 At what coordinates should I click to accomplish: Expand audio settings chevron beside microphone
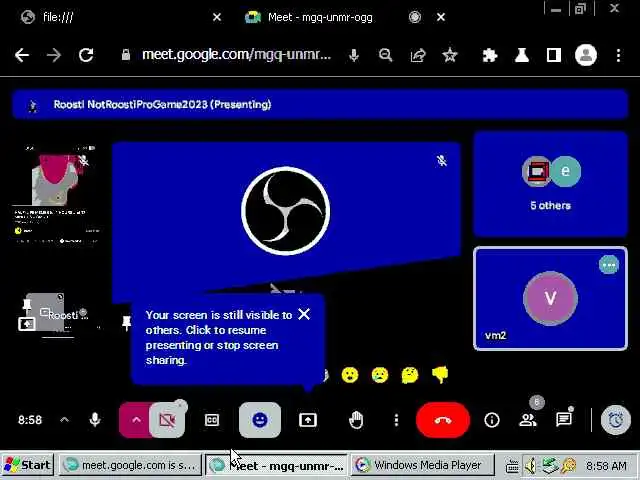64,420
